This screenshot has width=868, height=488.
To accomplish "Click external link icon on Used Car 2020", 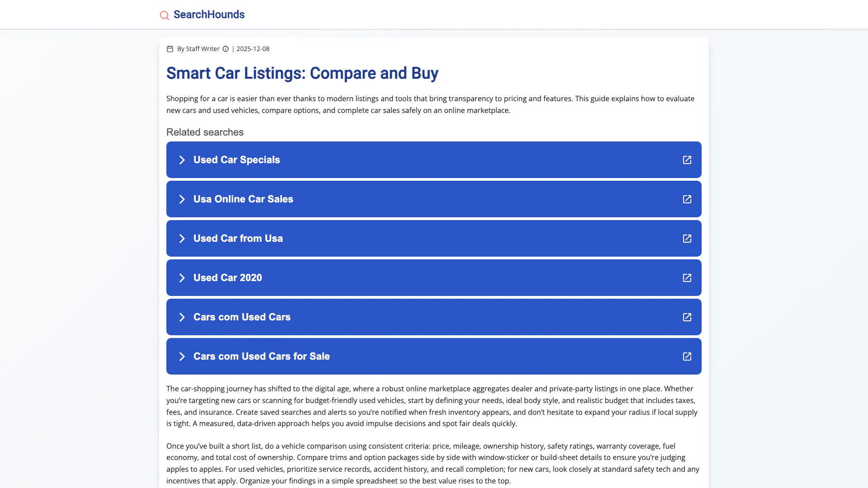I will pos(687,278).
